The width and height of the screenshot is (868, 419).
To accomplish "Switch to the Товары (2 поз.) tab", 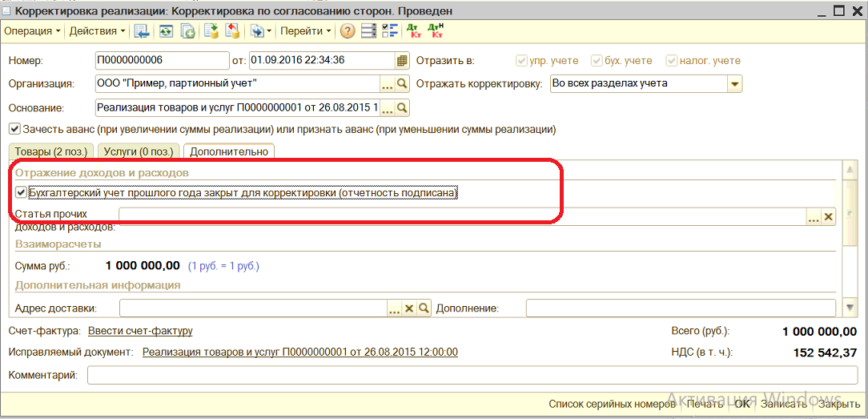I will tap(51, 151).
